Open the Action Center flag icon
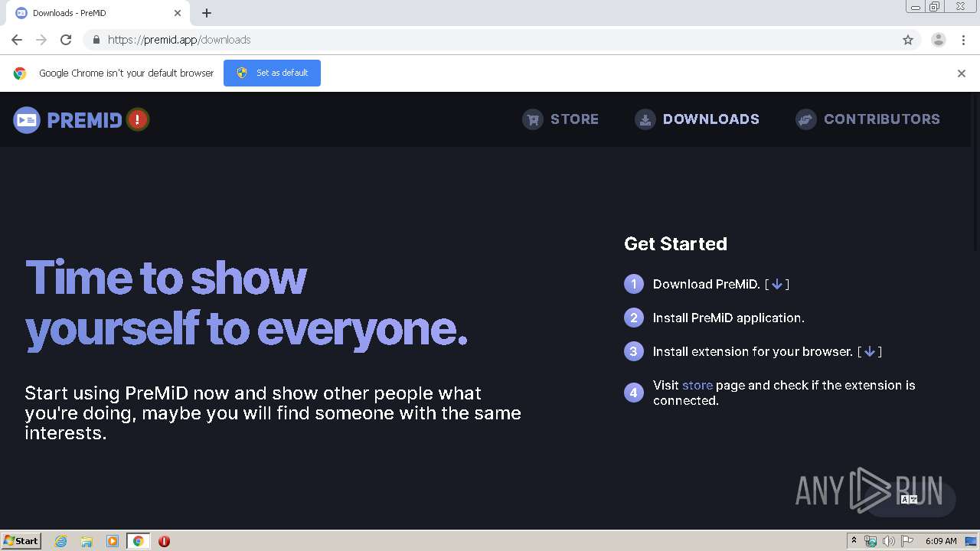The width and height of the screenshot is (980, 551). point(908,541)
